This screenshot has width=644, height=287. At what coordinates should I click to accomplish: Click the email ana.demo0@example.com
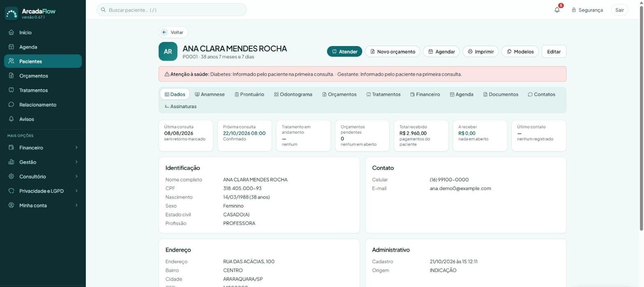(x=460, y=188)
